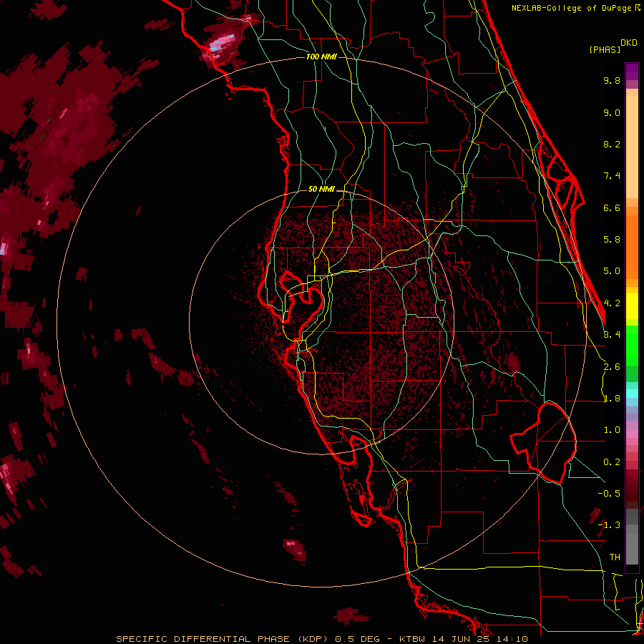Click the TH threshold label on scale
Screen dimensions: 644x644
[615, 557]
